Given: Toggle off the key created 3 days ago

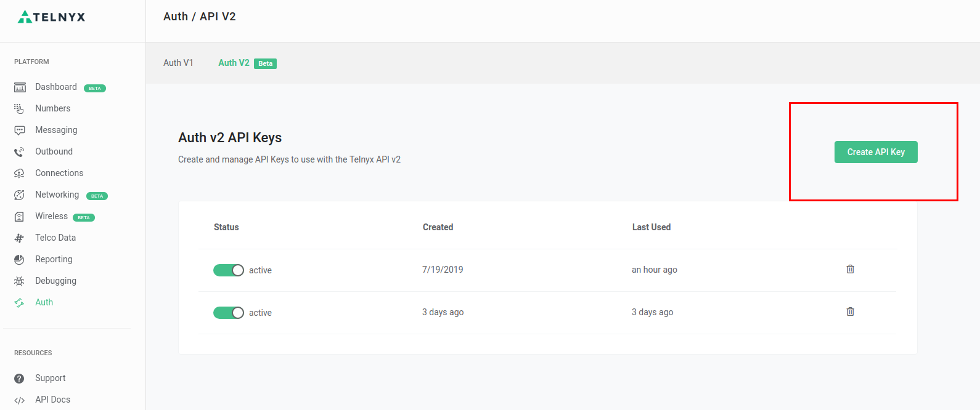Looking at the screenshot, I should click(229, 313).
